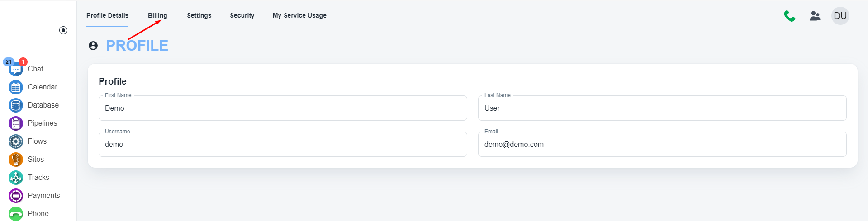
Task: View the My Service Usage tab
Action: coord(299,15)
